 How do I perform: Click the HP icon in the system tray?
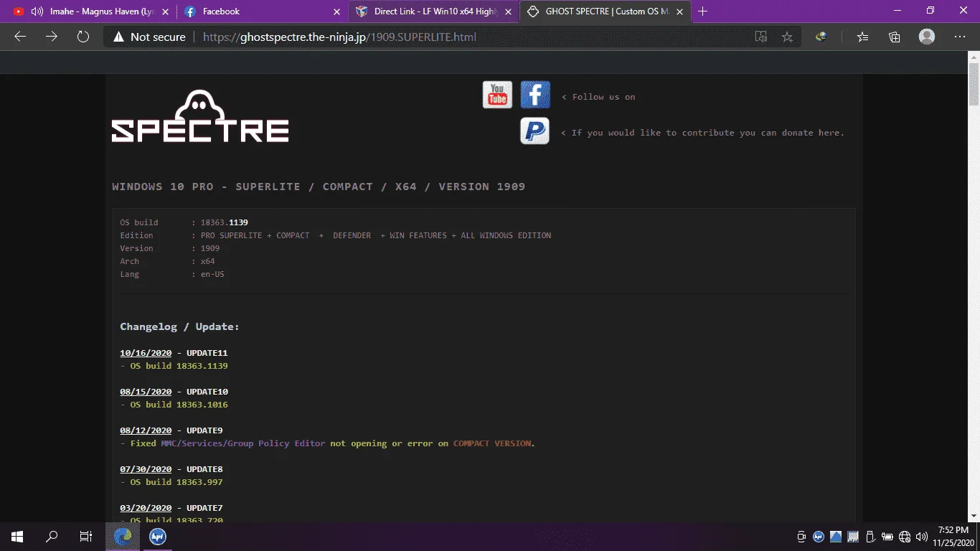point(819,537)
